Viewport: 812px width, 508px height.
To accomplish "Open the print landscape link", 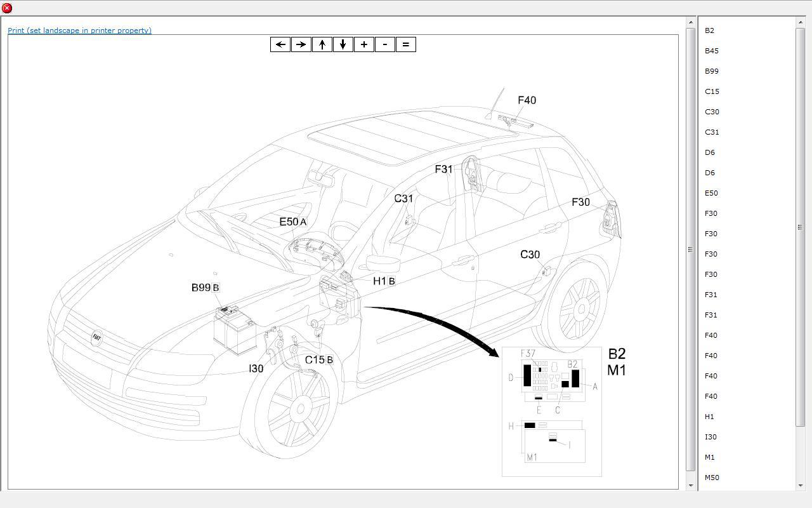I will tap(79, 30).
